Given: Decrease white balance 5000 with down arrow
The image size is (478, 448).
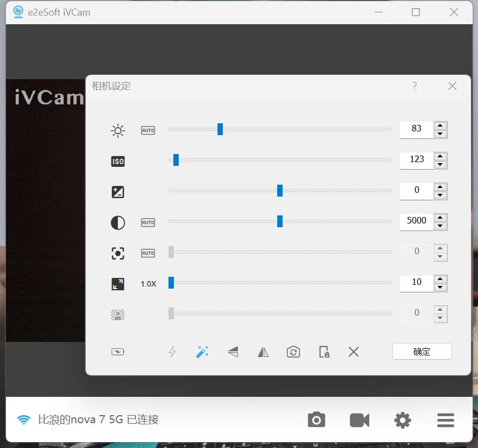Looking at the screenshot, I should (440, 226).
